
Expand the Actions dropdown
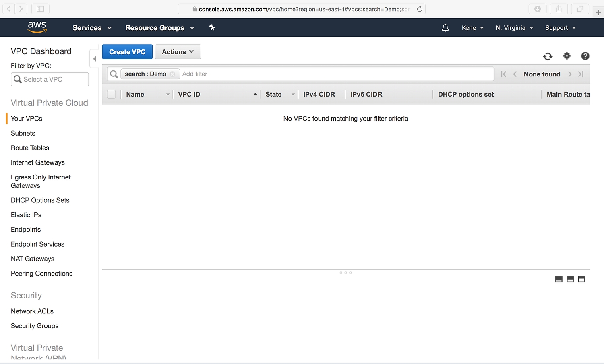click(x=178, y=52)
